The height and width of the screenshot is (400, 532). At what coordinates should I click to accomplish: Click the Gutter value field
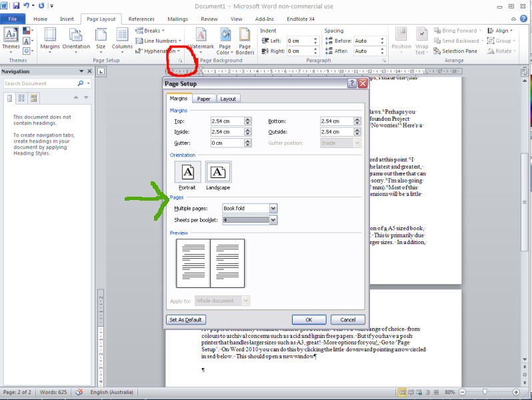(227, 143)
